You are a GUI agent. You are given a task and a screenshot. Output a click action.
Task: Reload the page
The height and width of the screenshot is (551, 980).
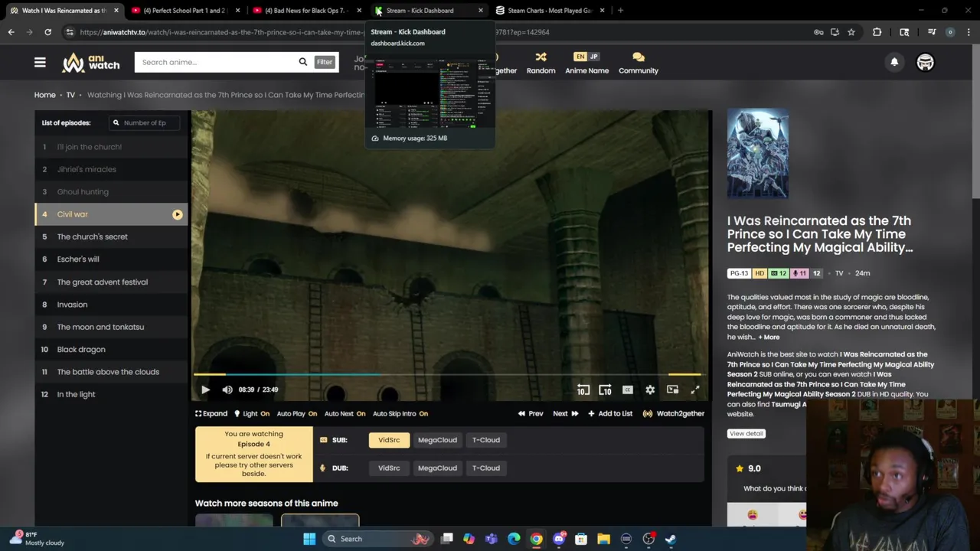[x=47, y=32]
